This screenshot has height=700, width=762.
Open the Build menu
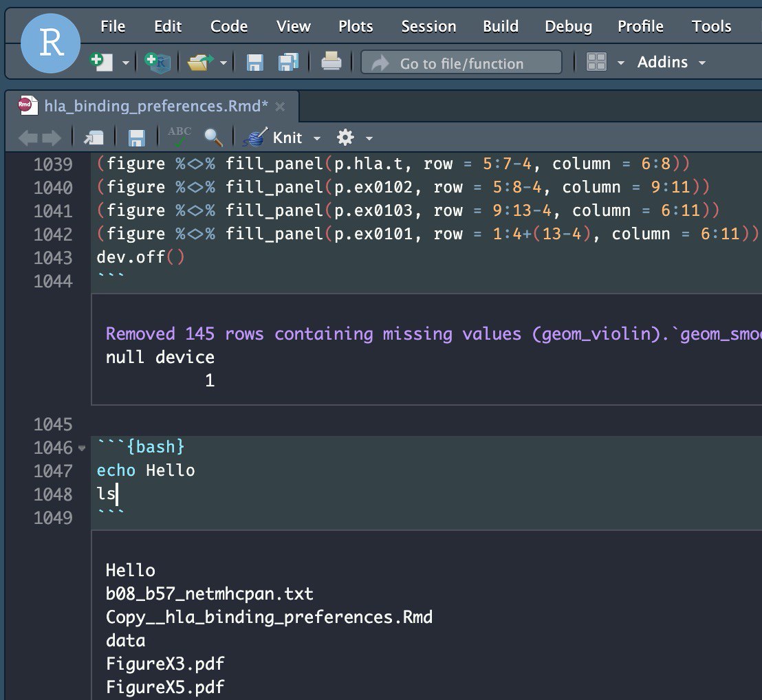[501, 26]
